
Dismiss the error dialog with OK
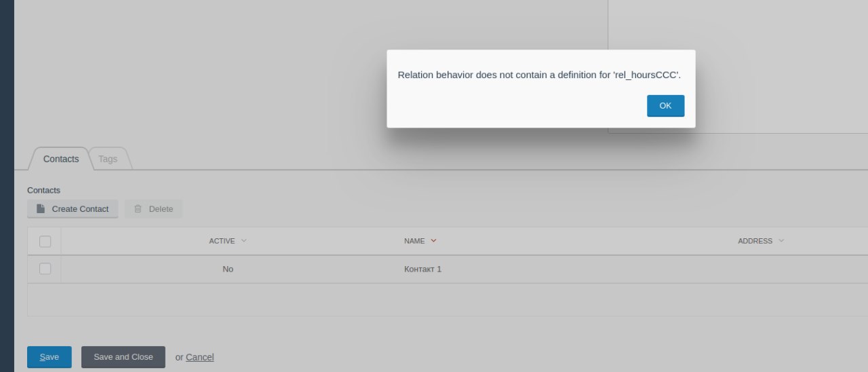[x=665, y=106]
